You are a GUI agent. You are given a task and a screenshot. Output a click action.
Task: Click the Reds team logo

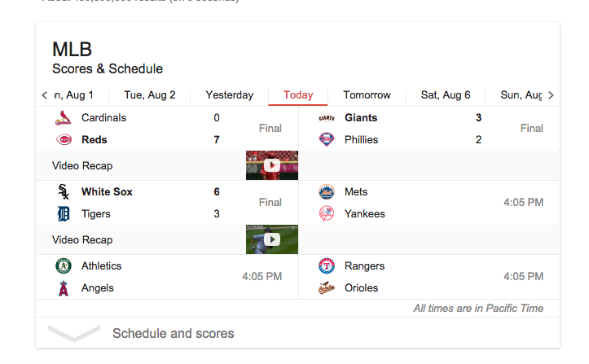point(64,140)
